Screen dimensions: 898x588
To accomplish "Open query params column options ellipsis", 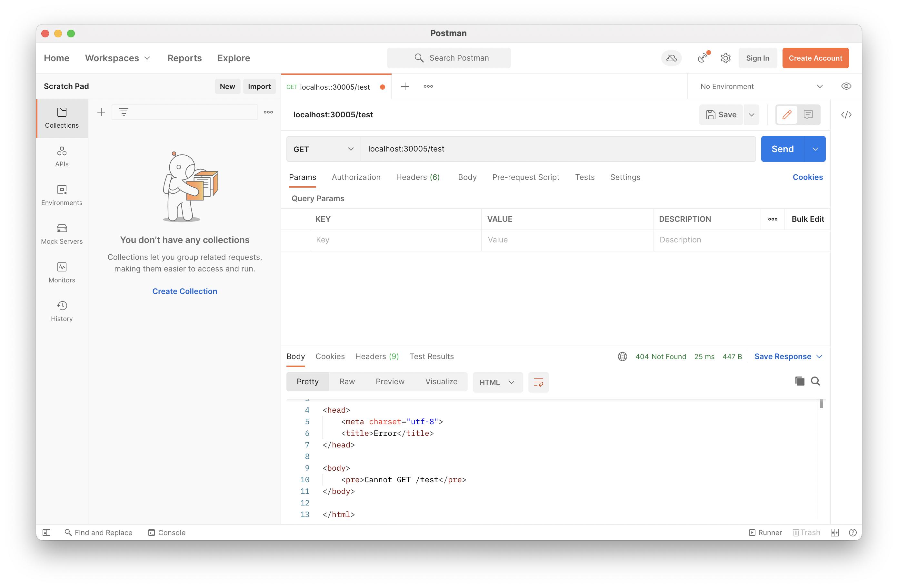I will click(772, 219).
